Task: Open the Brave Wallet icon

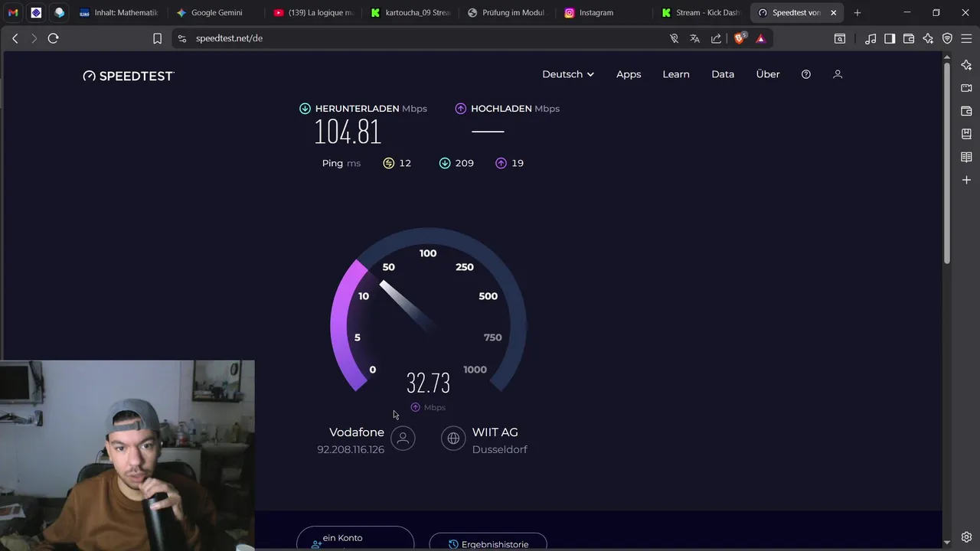Action: [x=909, y=38]
